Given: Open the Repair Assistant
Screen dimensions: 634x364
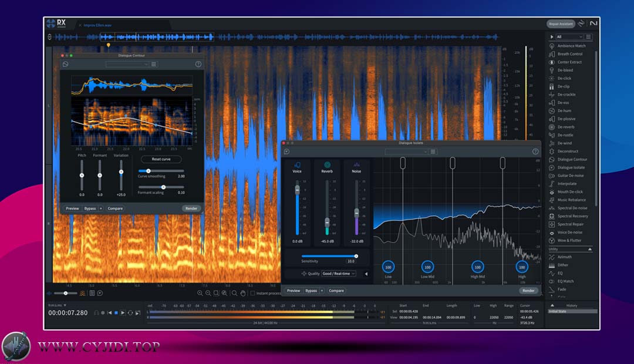Looking at the screenshot, I should pos(561,24).
